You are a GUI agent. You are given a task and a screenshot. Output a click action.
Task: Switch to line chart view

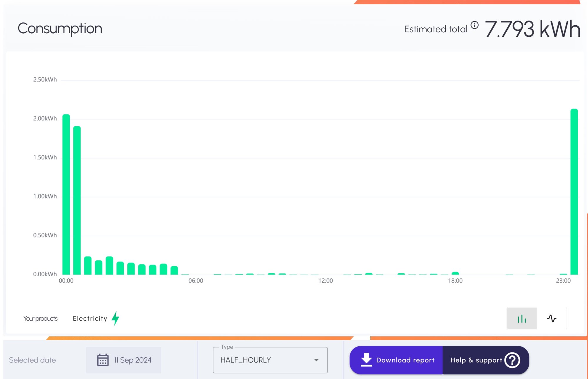pos(552,318)
